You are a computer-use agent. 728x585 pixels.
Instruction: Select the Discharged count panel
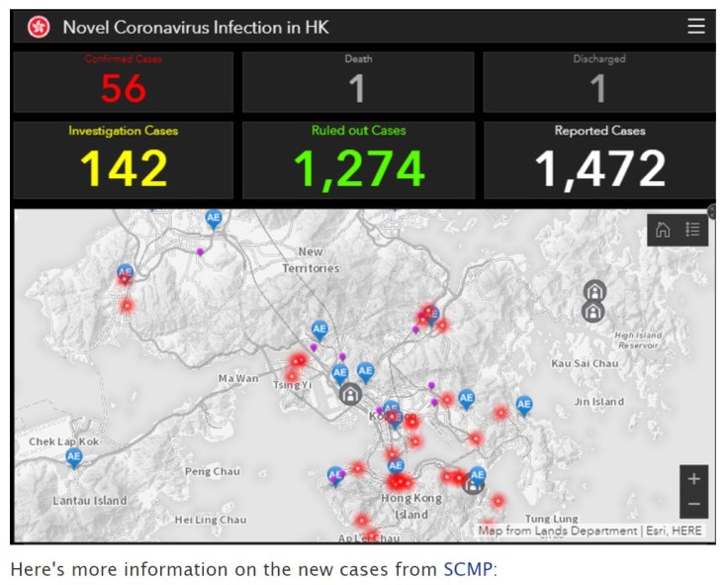598,82
